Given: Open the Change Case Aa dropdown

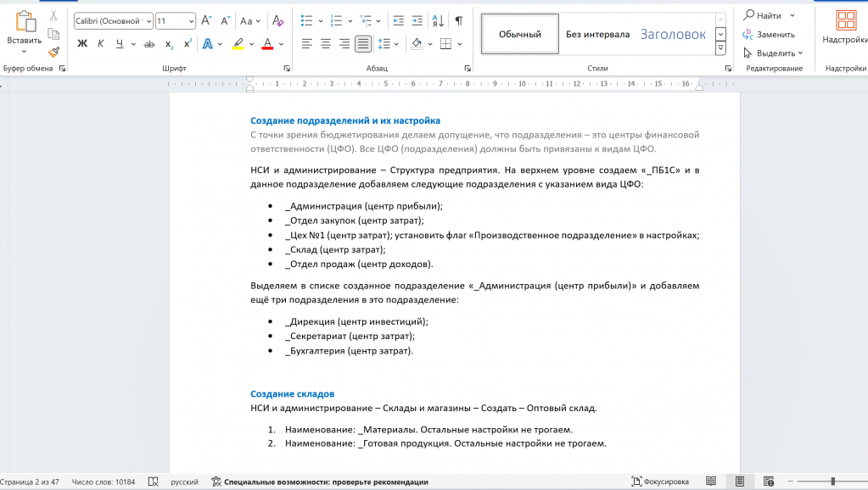Looking at the screenshot, I should coord(250,21).
